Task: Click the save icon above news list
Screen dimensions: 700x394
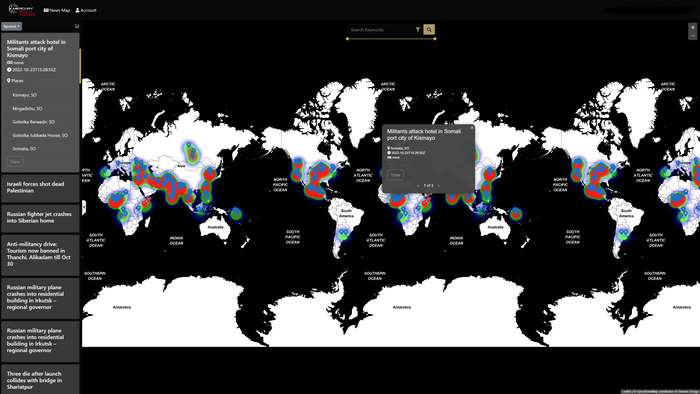Action: 77,26
